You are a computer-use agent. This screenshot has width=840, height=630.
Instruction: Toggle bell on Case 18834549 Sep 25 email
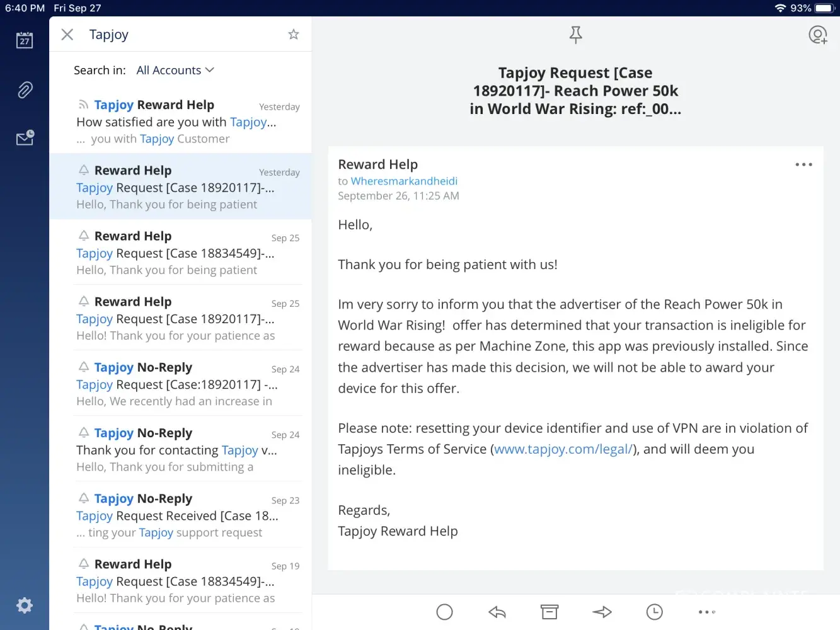click(83, 236)
